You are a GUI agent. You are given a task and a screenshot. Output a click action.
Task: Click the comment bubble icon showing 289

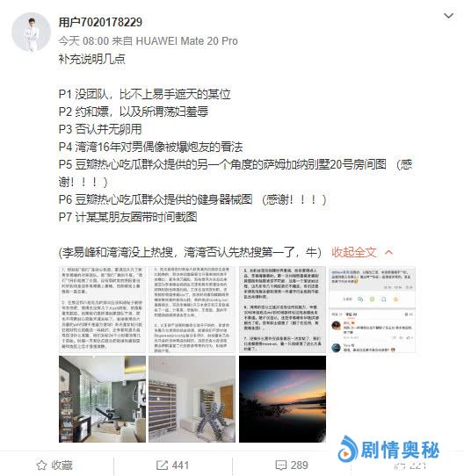pos(280,465)
